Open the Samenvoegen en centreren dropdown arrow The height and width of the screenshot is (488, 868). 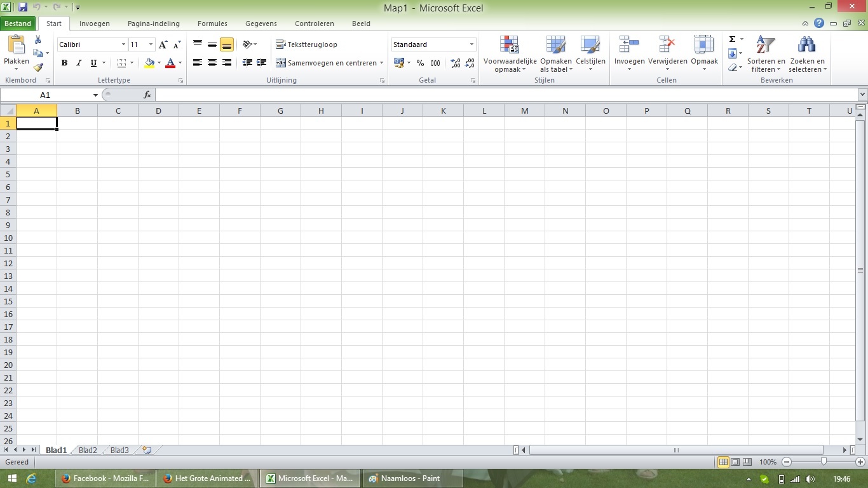point(381,63)
